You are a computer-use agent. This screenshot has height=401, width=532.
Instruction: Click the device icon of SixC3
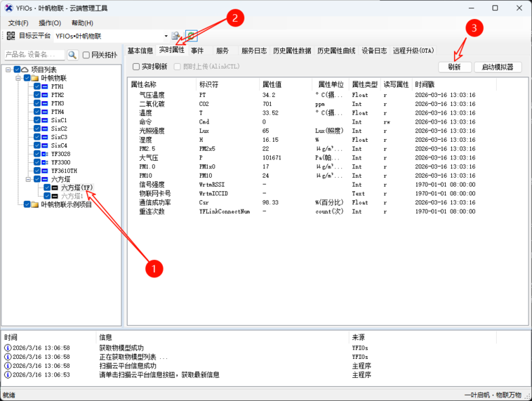(x=44, y=137)
